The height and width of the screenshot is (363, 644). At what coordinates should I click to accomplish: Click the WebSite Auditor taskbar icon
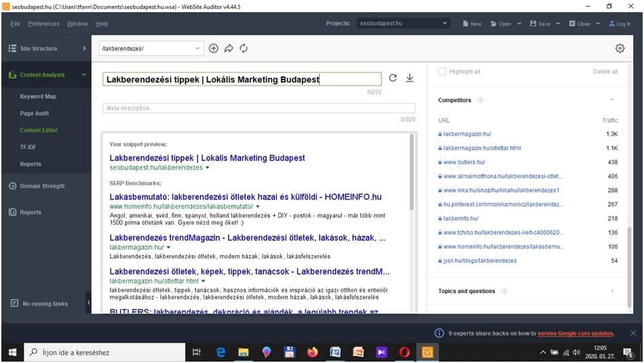coord(427,352)
